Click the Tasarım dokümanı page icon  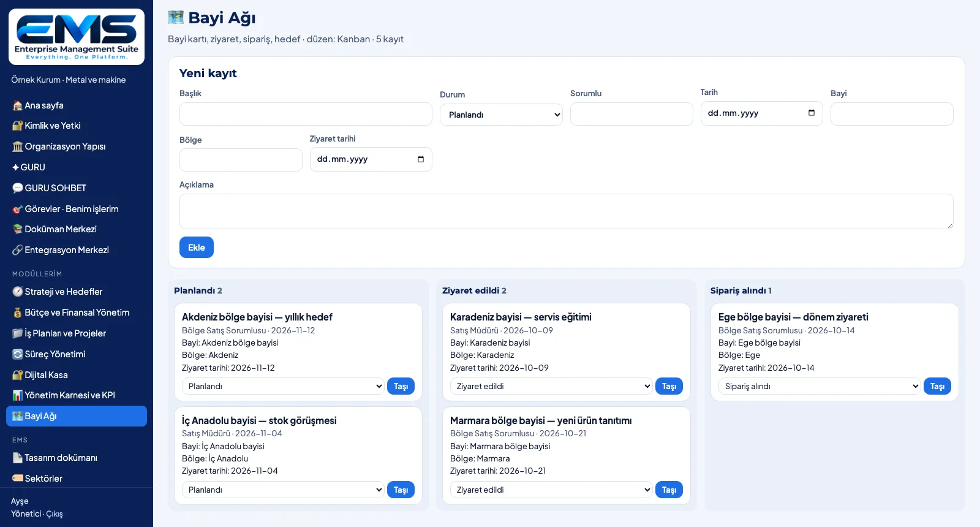(x=18, y=458)
